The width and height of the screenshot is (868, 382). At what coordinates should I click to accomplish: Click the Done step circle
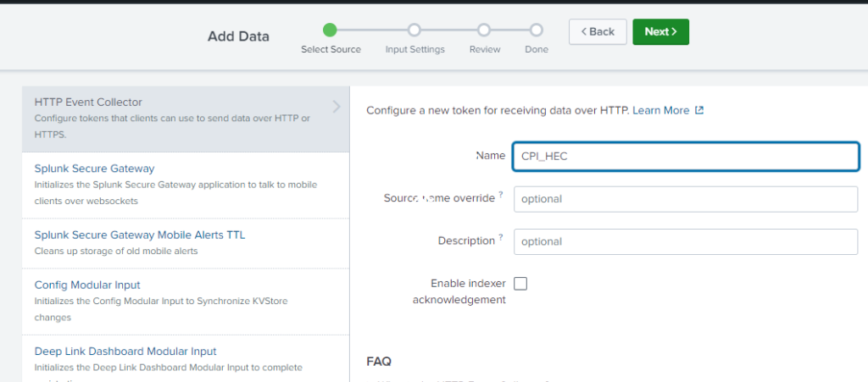(x=536, y=30)
